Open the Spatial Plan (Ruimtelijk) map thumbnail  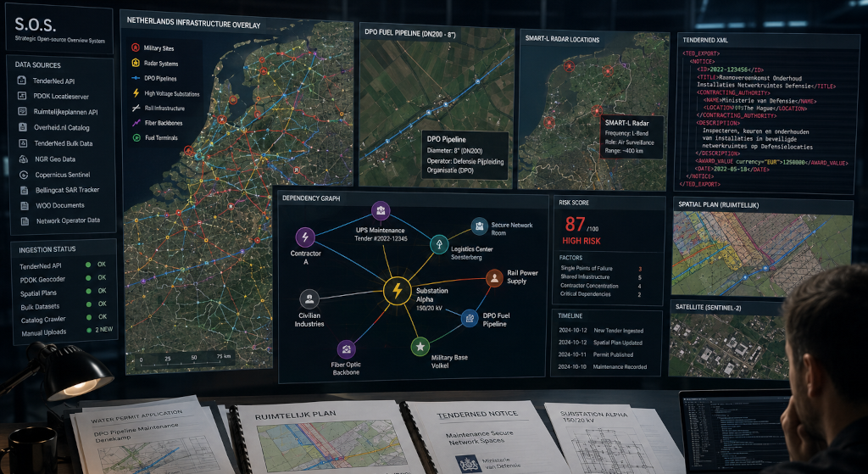[762, 253]
